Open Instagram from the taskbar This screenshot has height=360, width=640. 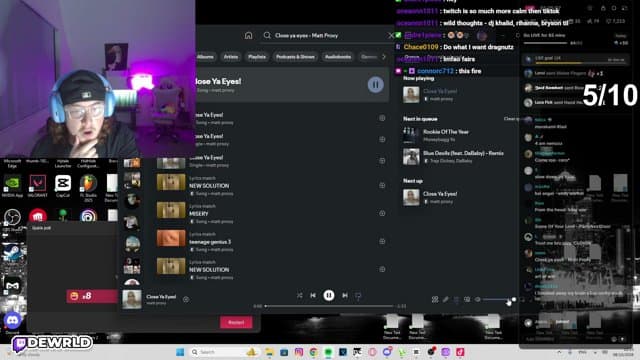(x=299, y=352)
